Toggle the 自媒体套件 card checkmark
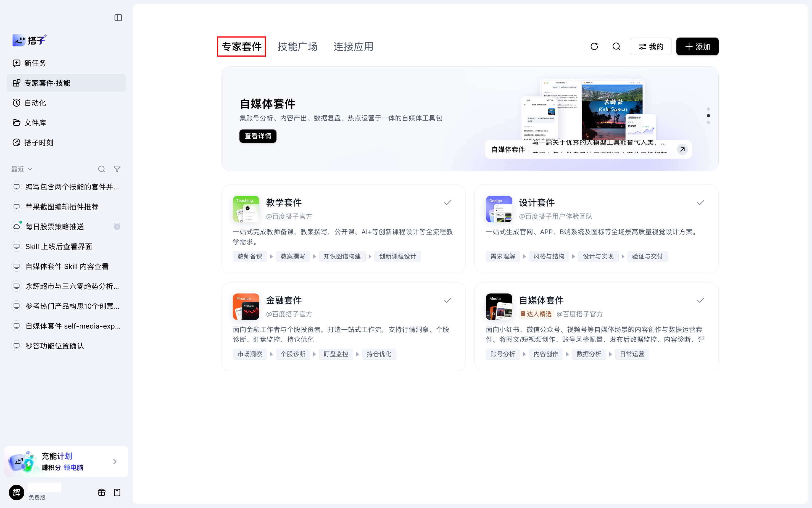 [701, 300]
